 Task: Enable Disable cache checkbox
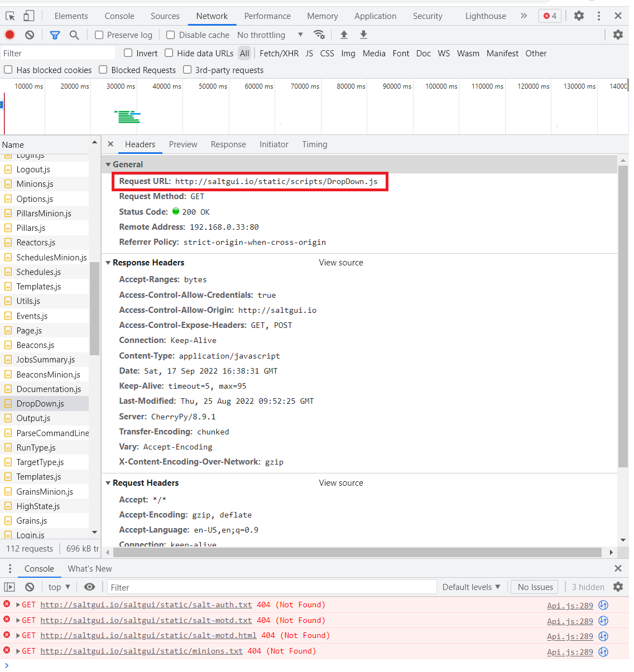[171, 35]
